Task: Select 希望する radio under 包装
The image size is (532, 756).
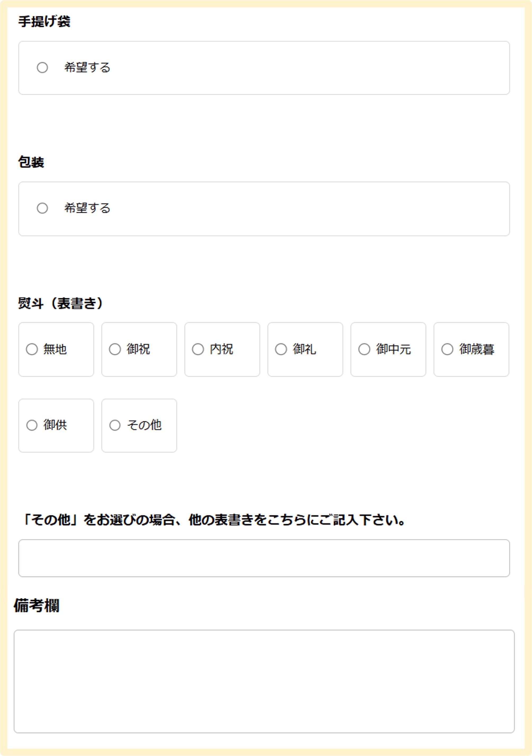Action: tap(42, 208)
